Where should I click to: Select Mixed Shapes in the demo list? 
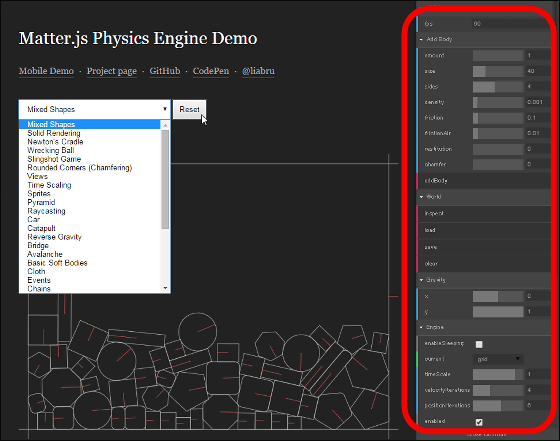(90, 124)
